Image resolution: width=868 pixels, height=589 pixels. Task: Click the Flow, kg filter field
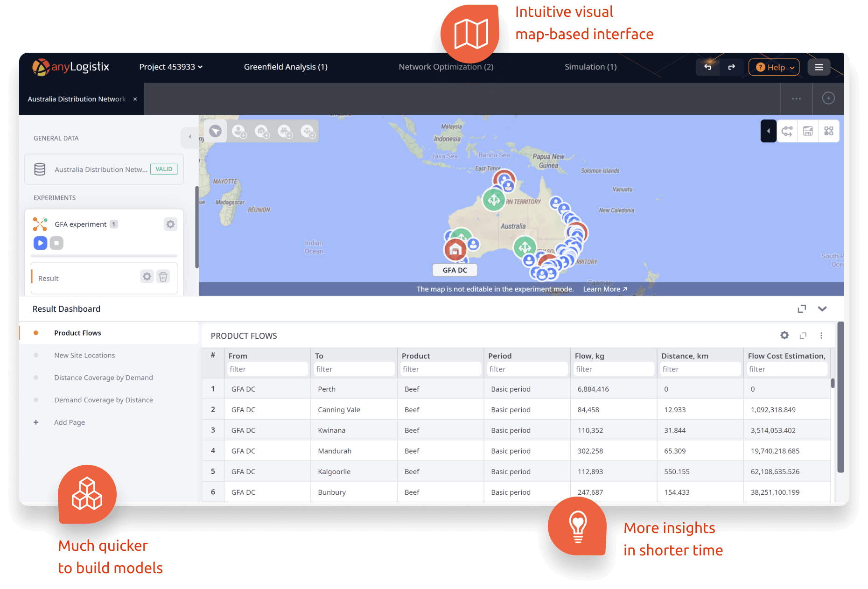click(x=614, y=369)
